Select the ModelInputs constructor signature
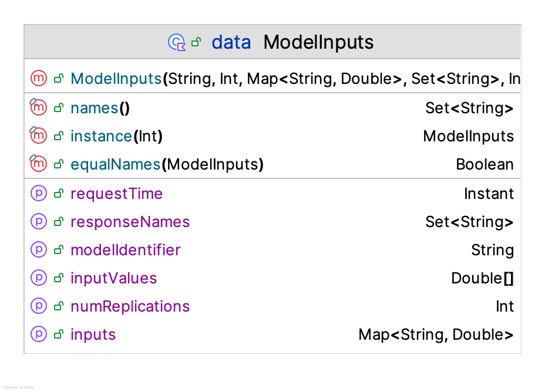The image size is (545, 392). [295, 79]
